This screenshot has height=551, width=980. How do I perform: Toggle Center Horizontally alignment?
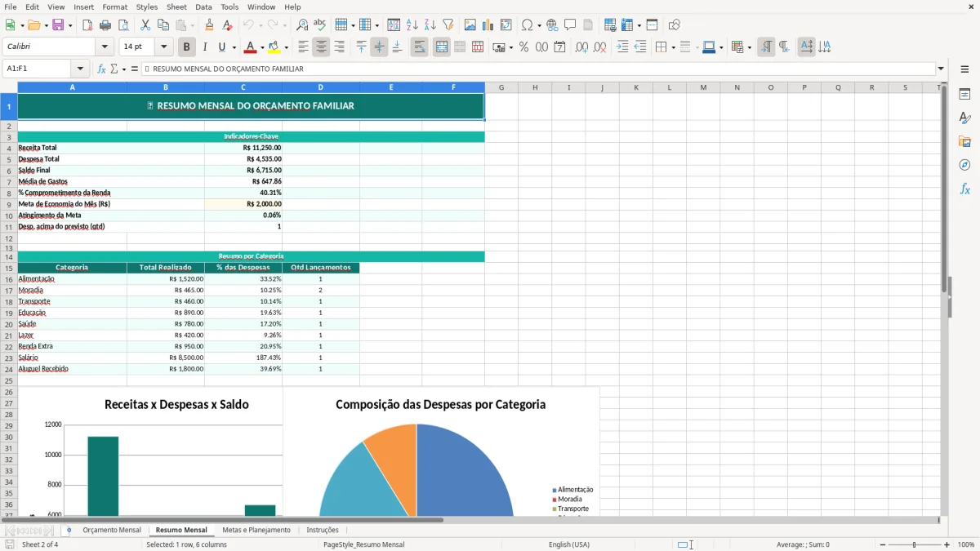pos(321,47)
